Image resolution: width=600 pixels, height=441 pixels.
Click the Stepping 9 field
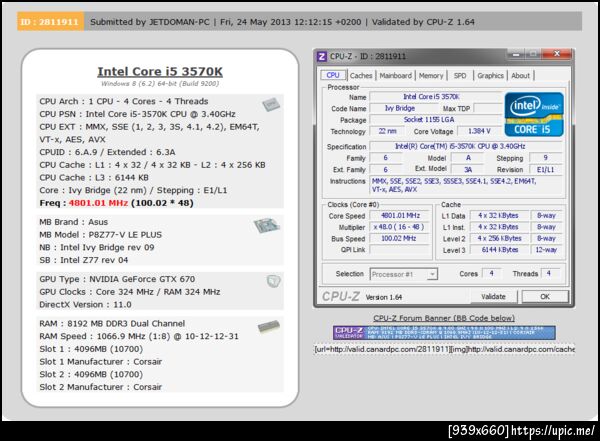pyautogui.click(x=546, y=158)
